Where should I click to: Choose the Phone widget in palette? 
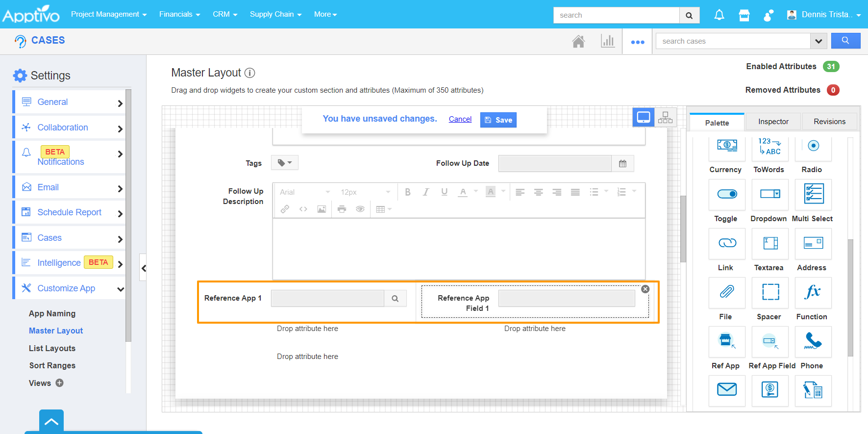(x=813, y=341)
